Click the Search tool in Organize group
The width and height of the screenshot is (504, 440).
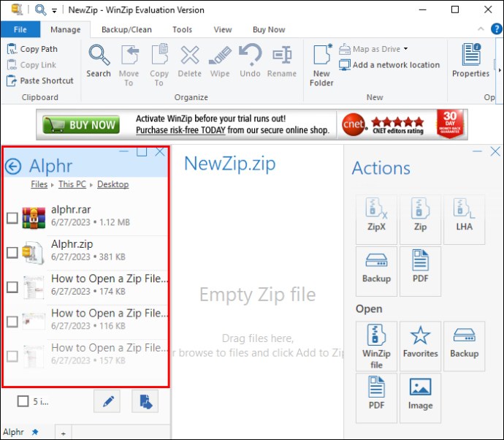click(99, 61)
